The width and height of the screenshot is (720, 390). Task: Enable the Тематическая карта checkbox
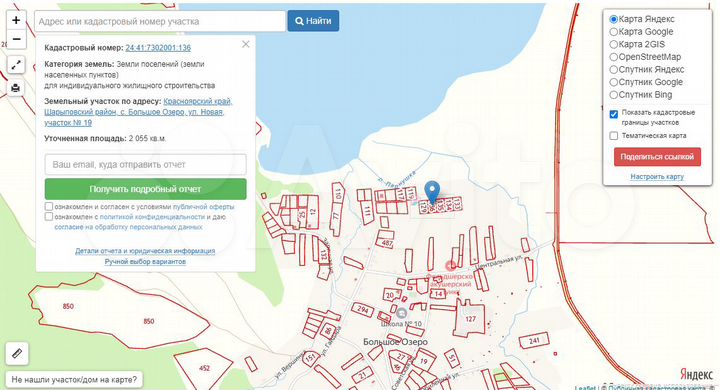point(613,136)
